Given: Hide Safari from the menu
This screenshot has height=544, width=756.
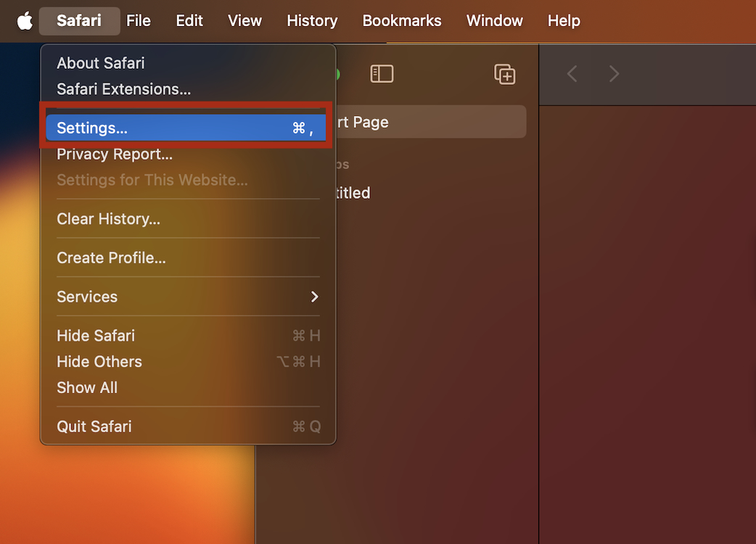Looking at the screenshot, I should pos(95,335).
